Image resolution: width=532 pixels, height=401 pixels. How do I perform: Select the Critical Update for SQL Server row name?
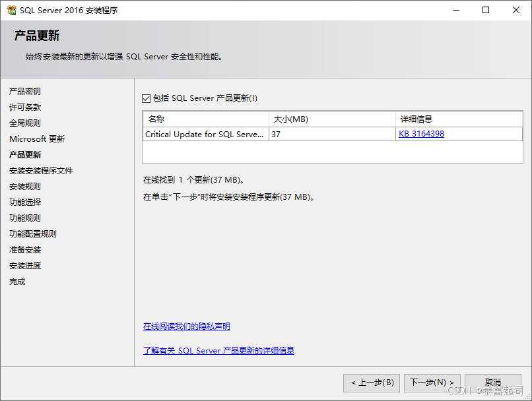point(206,135)
